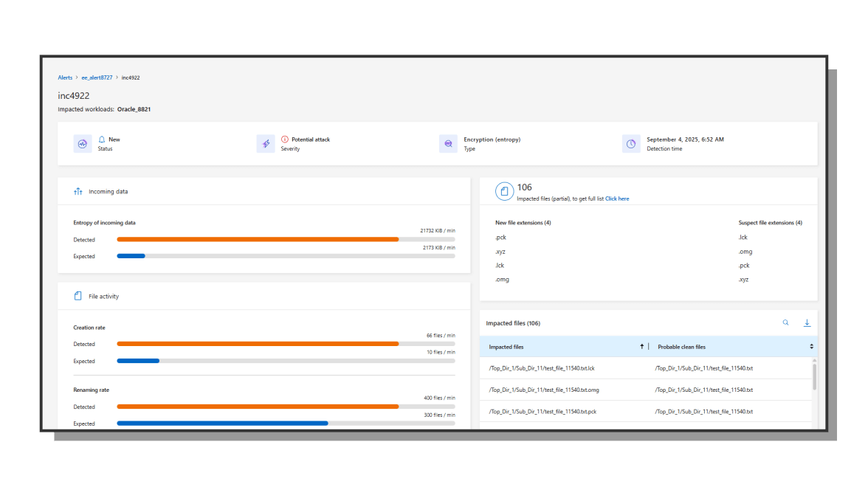
Task: Click the Encryption type icon
Action: pos(448,144)
